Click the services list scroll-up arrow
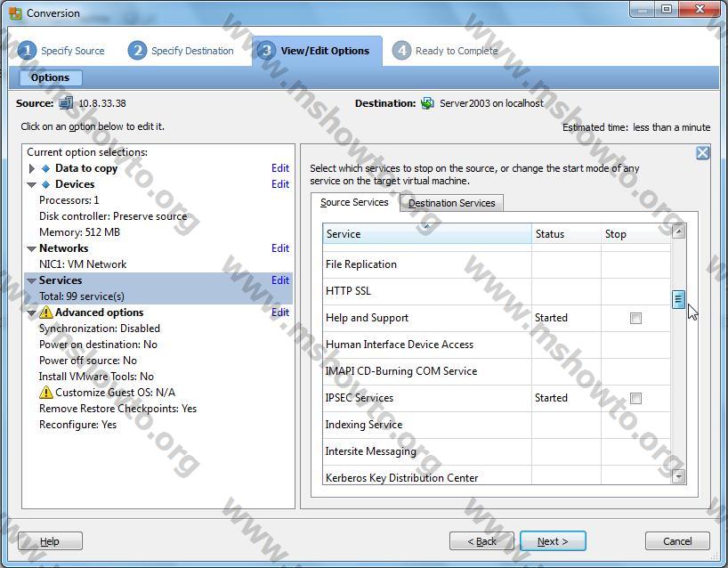The width and height of the screenshot is (728, 568). coord(679,231)
